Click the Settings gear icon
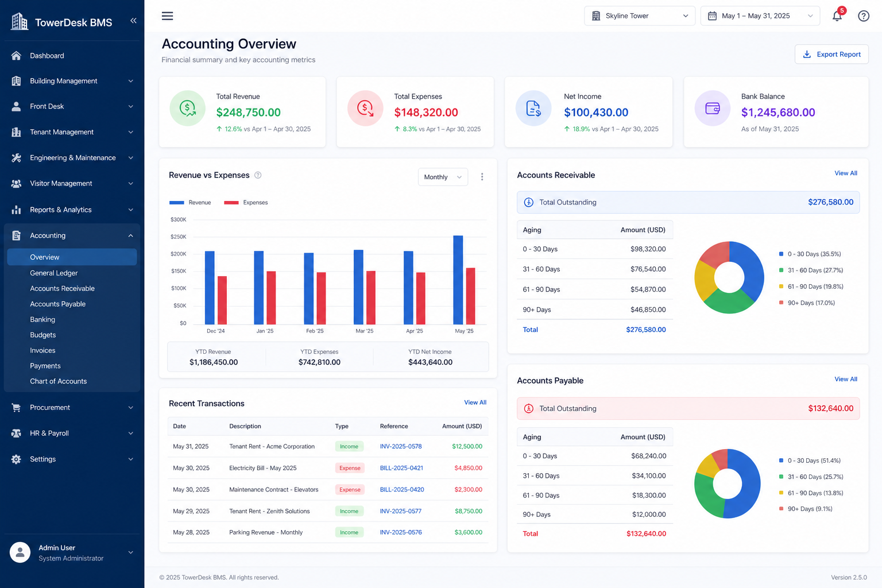 click(x=16, y=459)
